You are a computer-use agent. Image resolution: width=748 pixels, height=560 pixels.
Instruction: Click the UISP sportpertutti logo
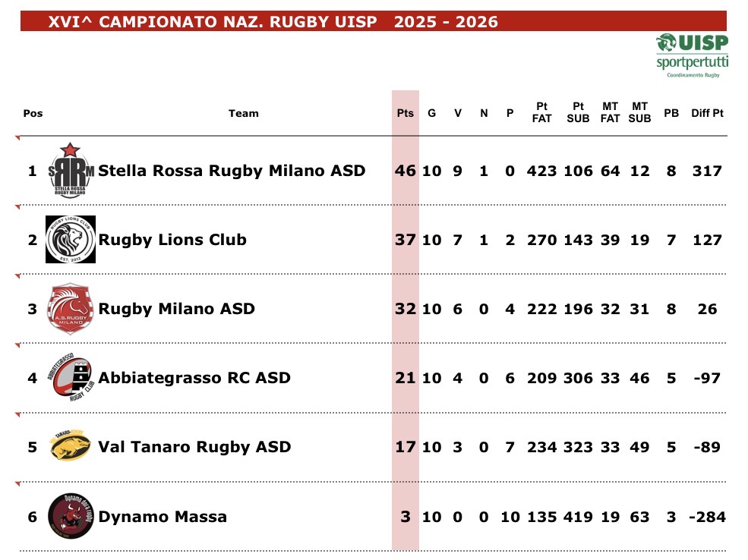tap(691, 55)
